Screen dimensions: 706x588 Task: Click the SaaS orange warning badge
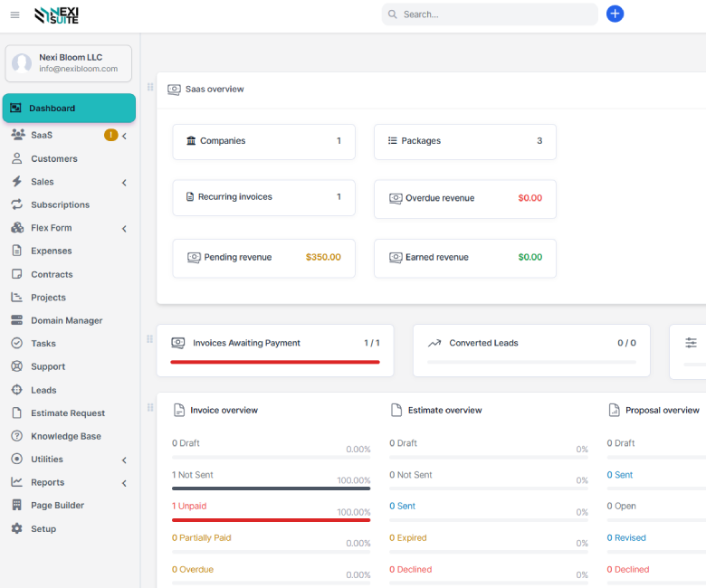[x=110, y=135]
